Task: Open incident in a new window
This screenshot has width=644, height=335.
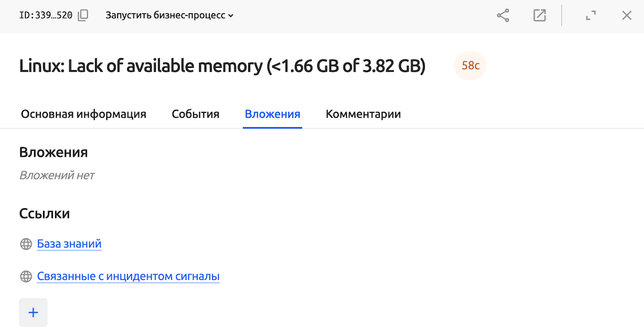Action: tap(540, 16)
